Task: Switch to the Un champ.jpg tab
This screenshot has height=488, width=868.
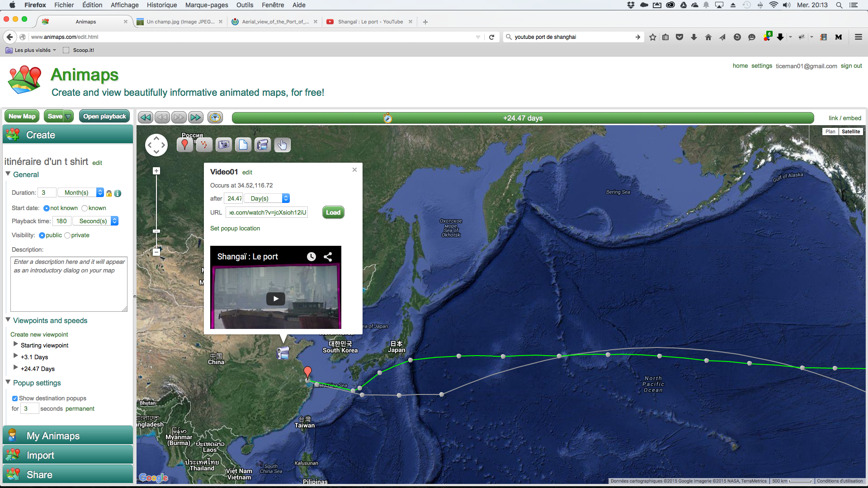Action: click(x=180, y=22)
